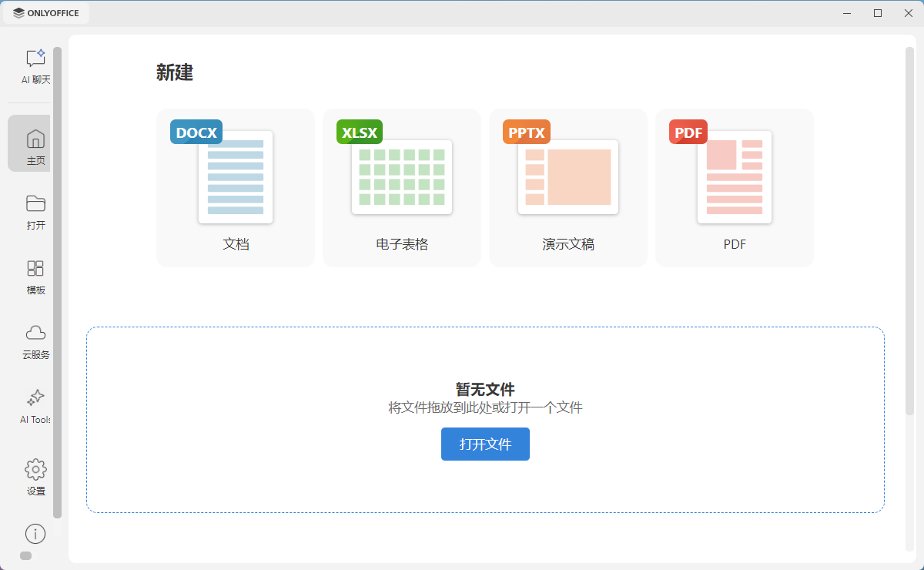924x570 pixels.
Task: Open the 设置 settings gear icon
Action: [35, 469]
